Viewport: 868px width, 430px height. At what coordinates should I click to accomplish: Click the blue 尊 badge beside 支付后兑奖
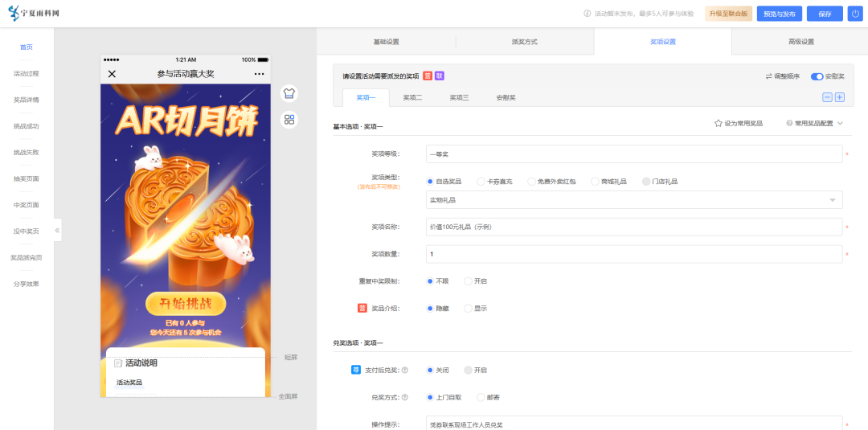pyautogui.click(x=356, y=370)
